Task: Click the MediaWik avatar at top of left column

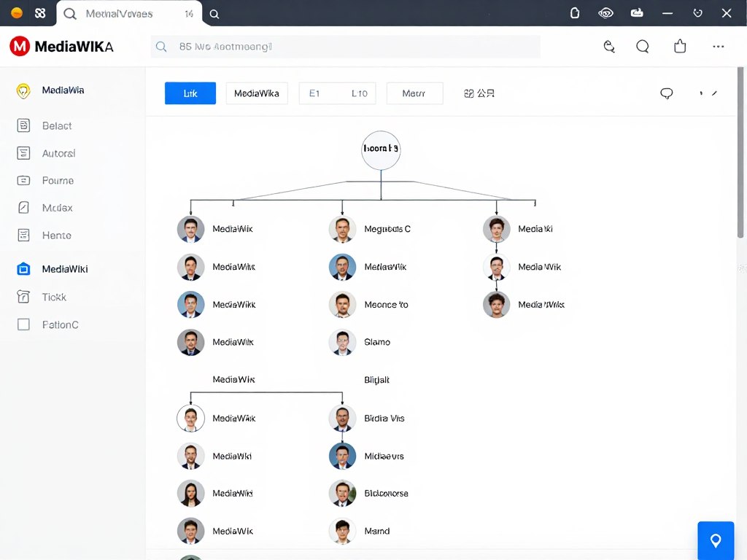Action: click(190, 229)
